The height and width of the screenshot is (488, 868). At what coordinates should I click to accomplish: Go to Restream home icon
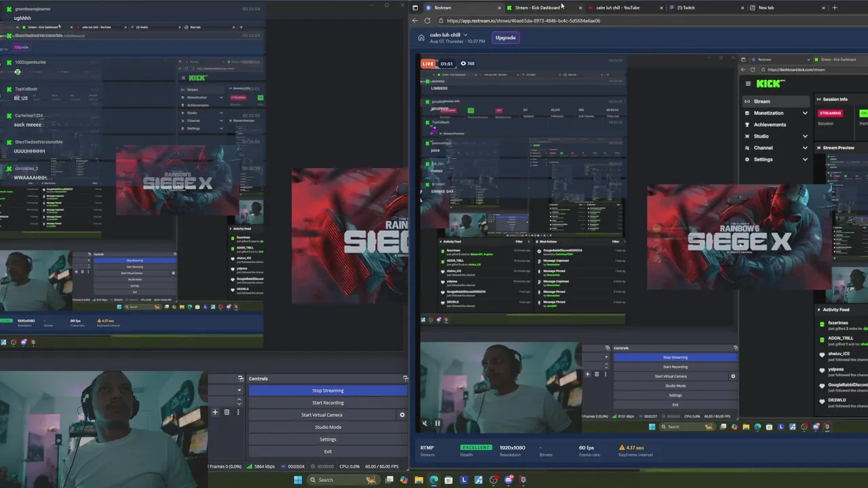421,37
